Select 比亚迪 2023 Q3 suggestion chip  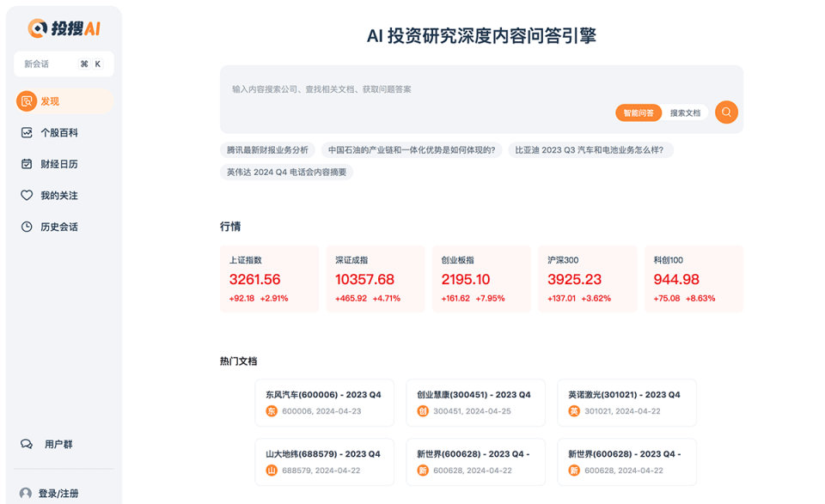(x=589, y=149)
